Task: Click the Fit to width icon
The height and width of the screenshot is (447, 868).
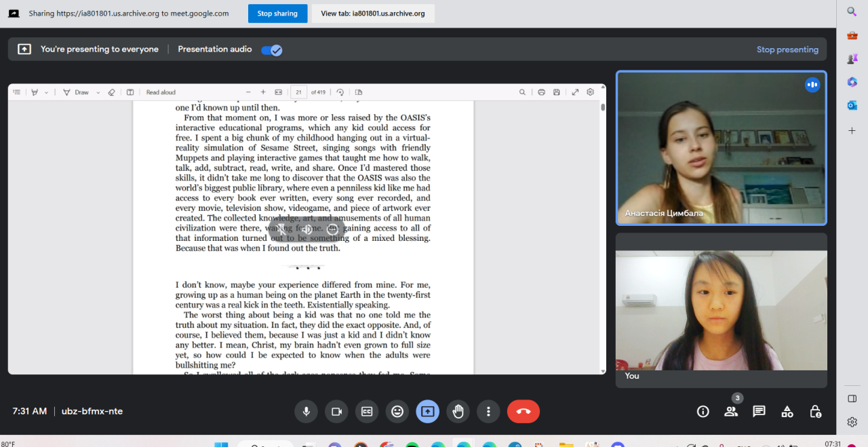Action: (278, 92)
